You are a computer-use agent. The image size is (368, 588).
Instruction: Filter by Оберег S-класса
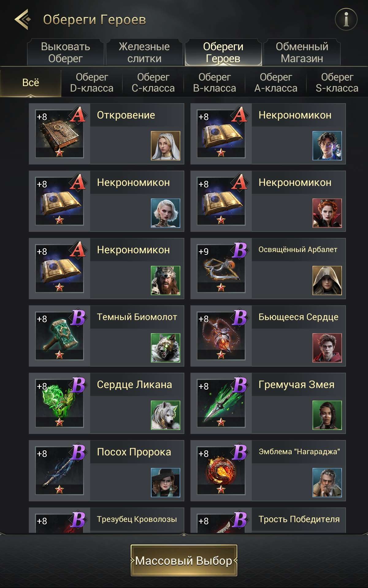tap(337, 83)
